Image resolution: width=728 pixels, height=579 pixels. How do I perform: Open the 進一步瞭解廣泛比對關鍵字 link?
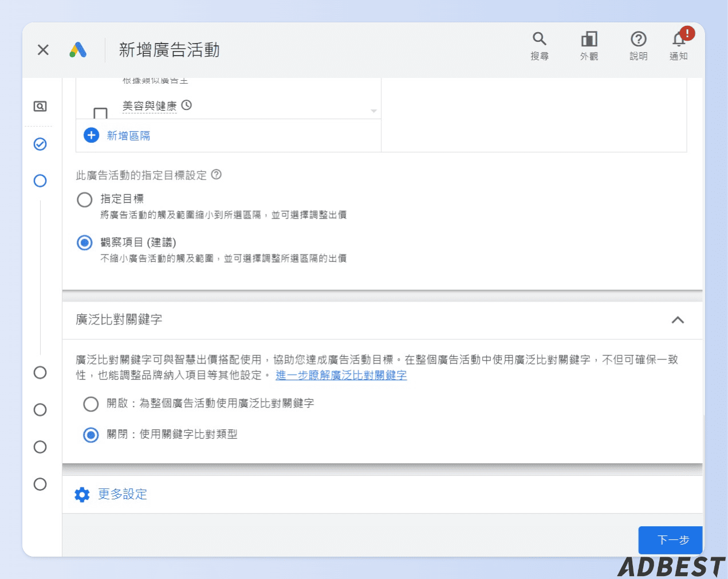340,375
